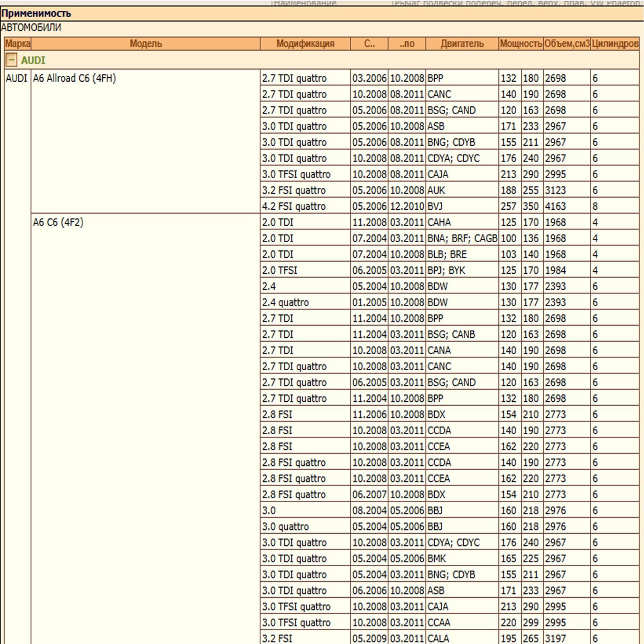
Task: Click the Объем,см3 column header
Action: (567, 43)
